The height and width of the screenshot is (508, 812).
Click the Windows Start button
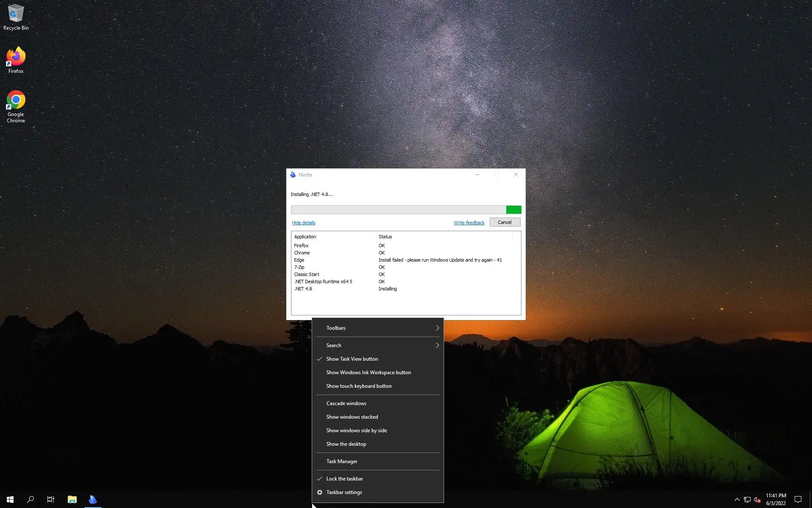[x=10, y=500]
